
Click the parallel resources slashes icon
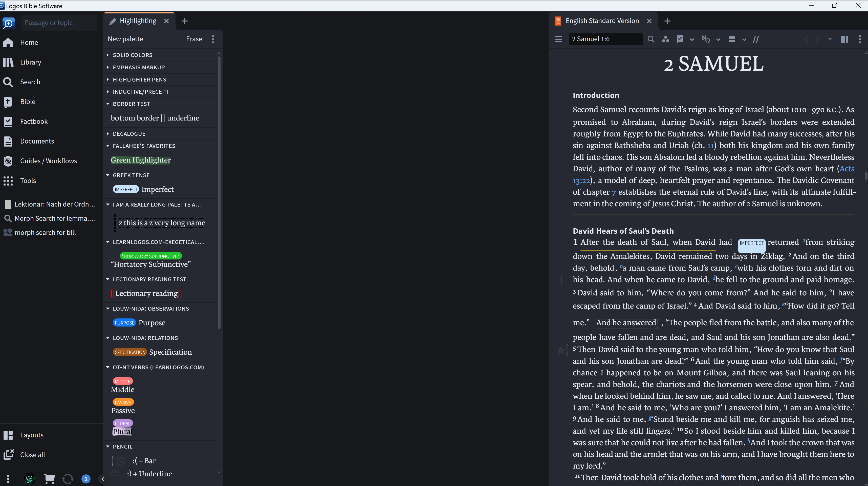756,39
